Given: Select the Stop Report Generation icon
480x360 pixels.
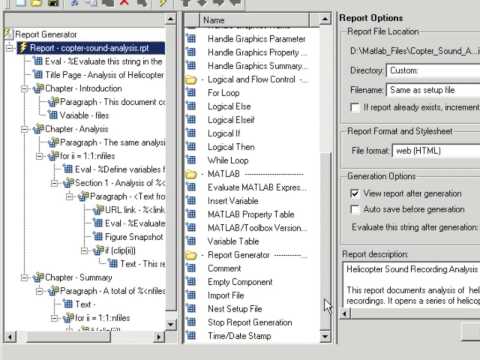Looking at the screenshot, I should [x=191, y=322].
